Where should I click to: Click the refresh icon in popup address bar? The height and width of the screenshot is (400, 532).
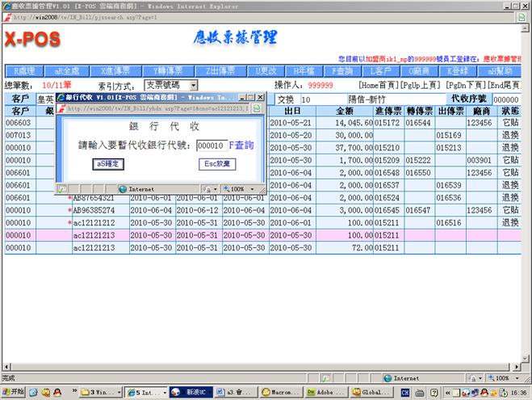256,107
